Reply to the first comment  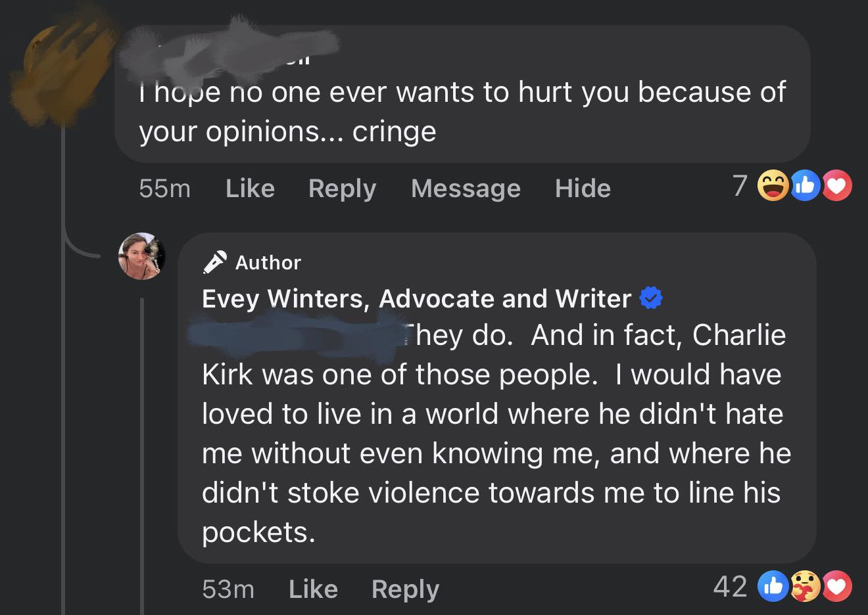point(341,189)
